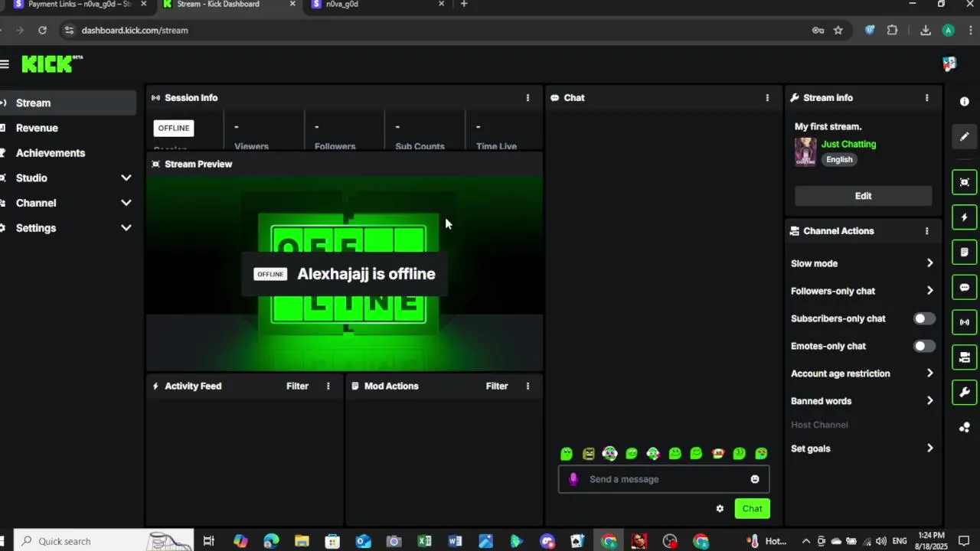
Task: Open a new browser tab
Action: (x=464, y=5)
